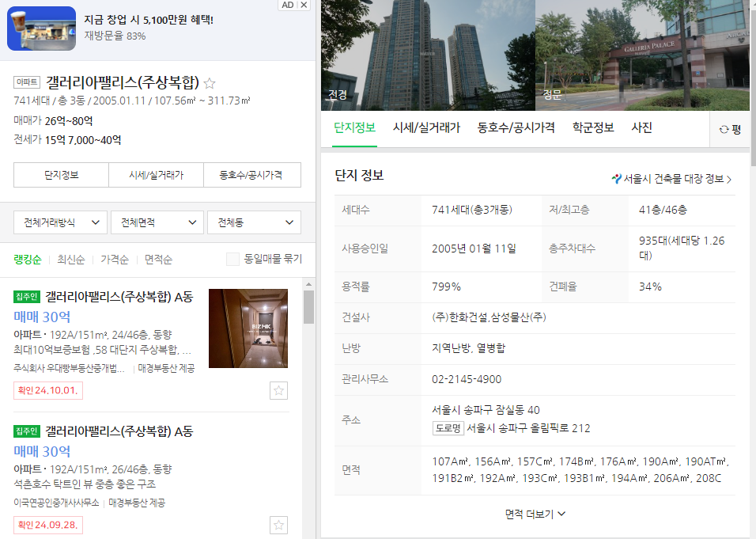Viewport: 756px width, 539px height.
Task: Click the 이국연공인중개사사무소 agency name
Action: click(x=56, y=503)
